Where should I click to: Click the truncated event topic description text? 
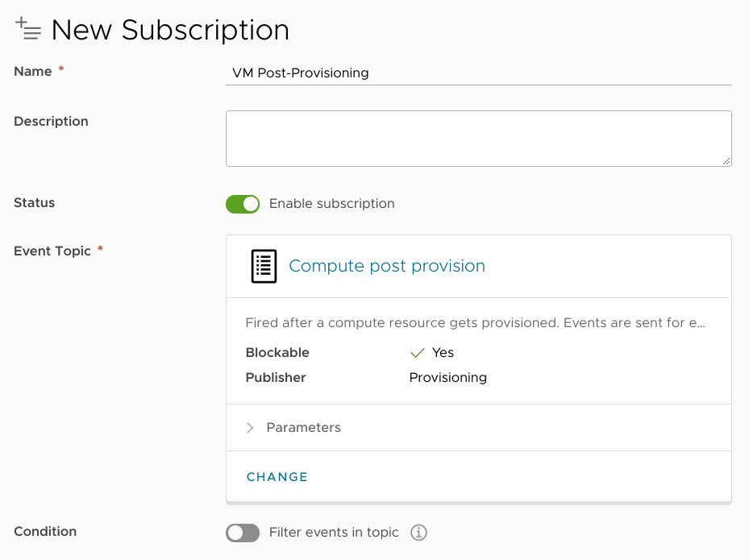(476, 323)
